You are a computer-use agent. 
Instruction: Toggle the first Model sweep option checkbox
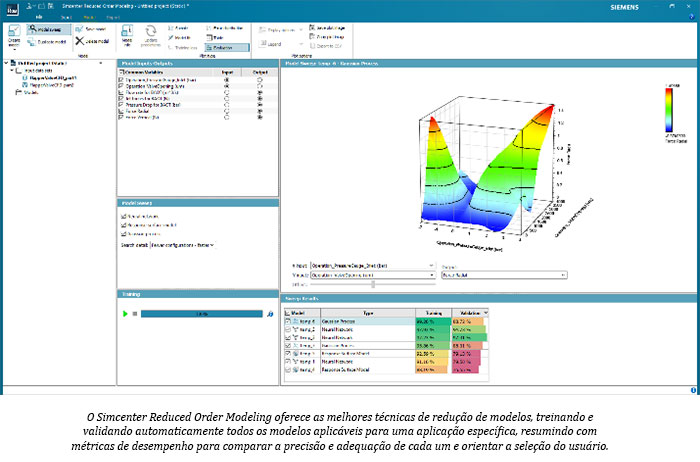[124, 216]
